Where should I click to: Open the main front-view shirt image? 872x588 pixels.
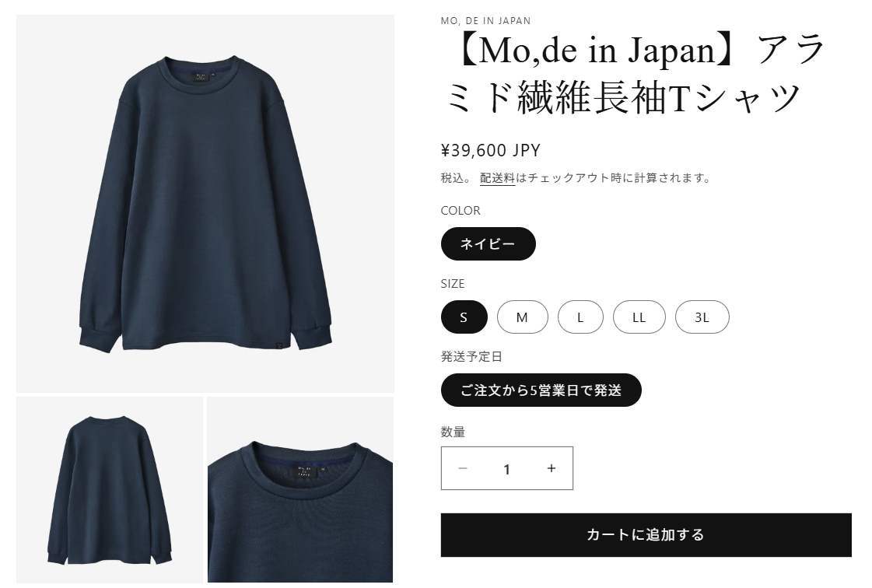coord(205,204)
